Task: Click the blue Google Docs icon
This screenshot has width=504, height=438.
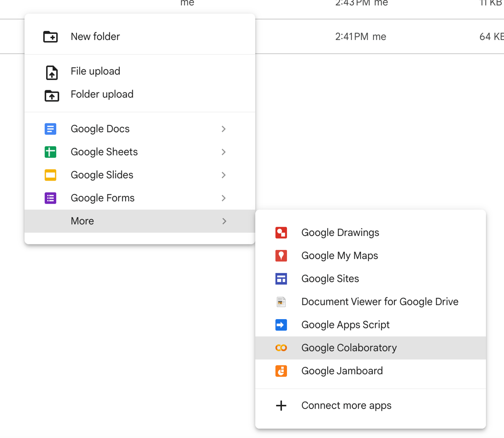Action: 50,129
